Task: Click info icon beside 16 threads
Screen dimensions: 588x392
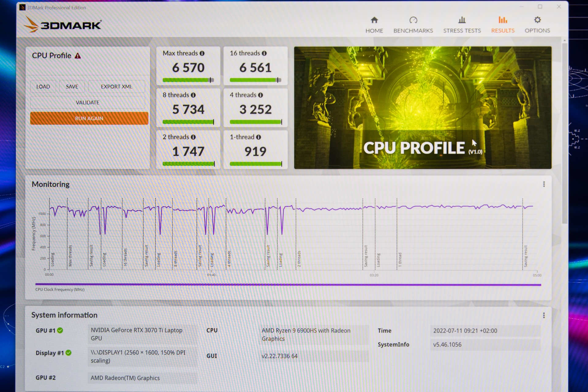Action: tap(264, 53)
